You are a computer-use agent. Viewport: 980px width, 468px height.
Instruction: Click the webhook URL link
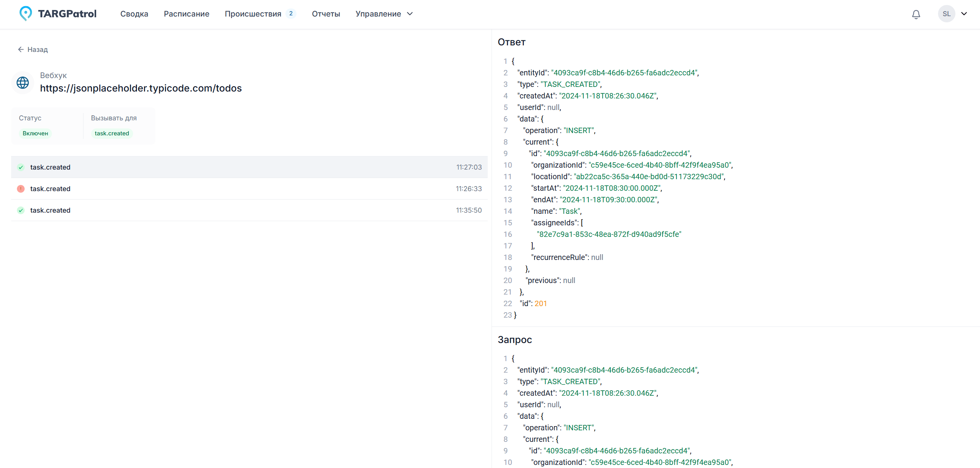(141, 88)
